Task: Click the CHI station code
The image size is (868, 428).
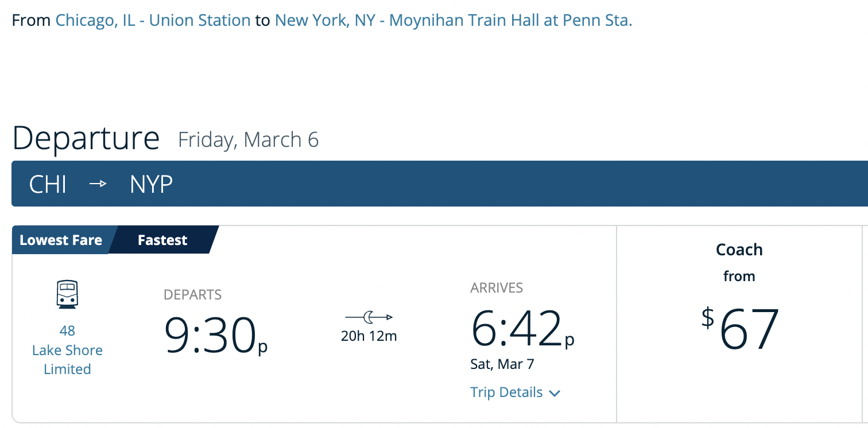Action: [48, 184]
